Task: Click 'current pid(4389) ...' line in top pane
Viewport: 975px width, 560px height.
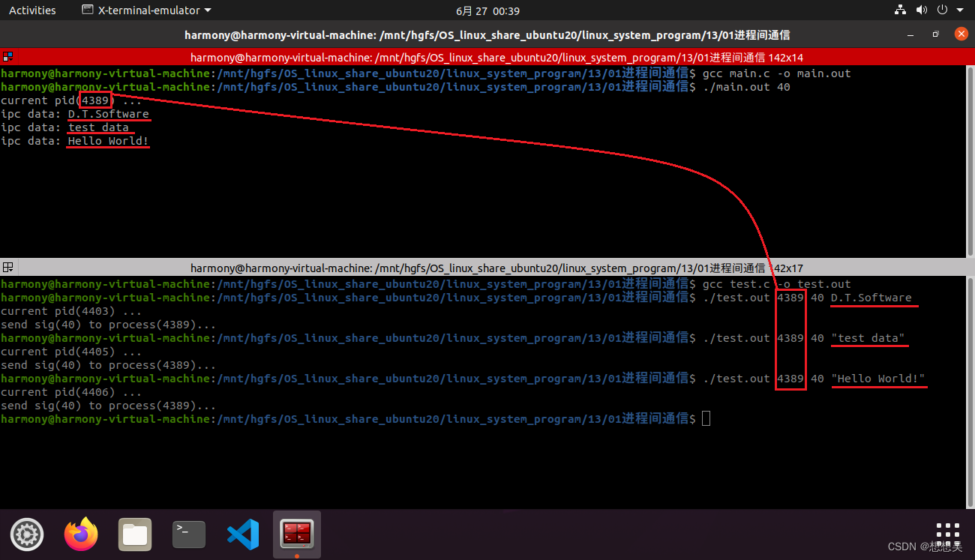Action: pos(71,100)
